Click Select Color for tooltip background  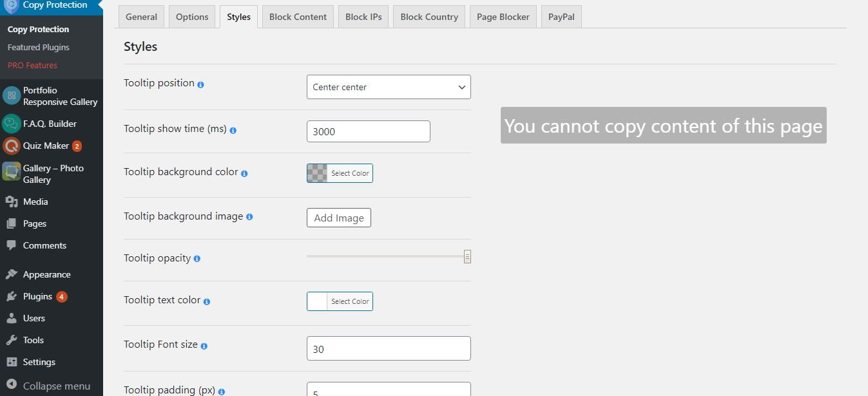[x=350, y=173]
